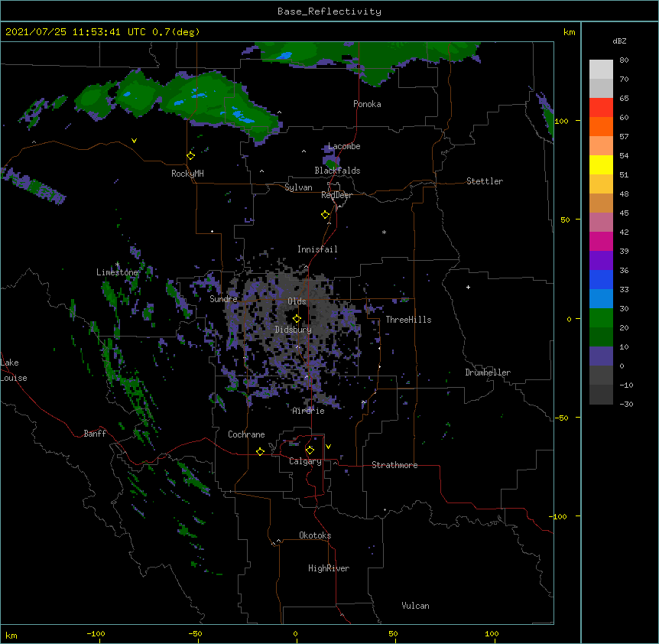
Task: Click the yellow diamond marker south of RedDeer
Action: (326, 215)
